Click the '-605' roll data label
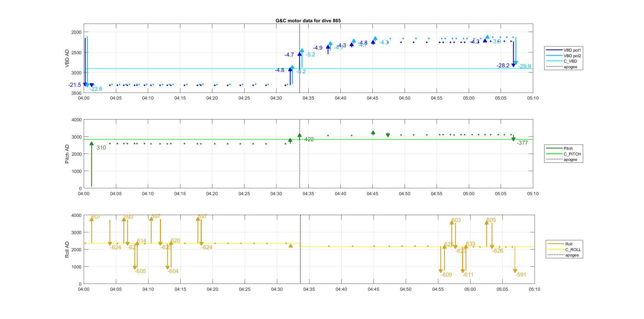This screenshot has height=319, width=644. coord(140,272)
